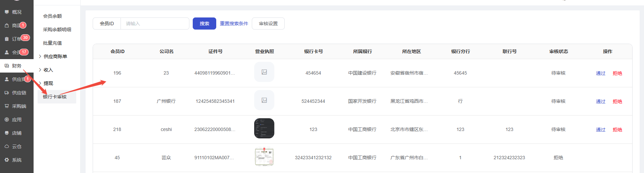Open 云仓 cloud warehouse sidebar icon
Viewport: 644px width, 173px height.
(7, 146)
